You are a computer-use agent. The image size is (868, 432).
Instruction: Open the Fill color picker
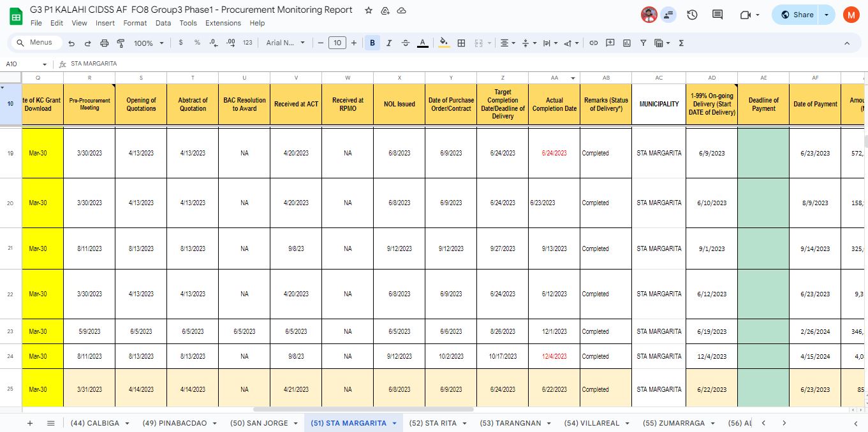pos(444,43)
